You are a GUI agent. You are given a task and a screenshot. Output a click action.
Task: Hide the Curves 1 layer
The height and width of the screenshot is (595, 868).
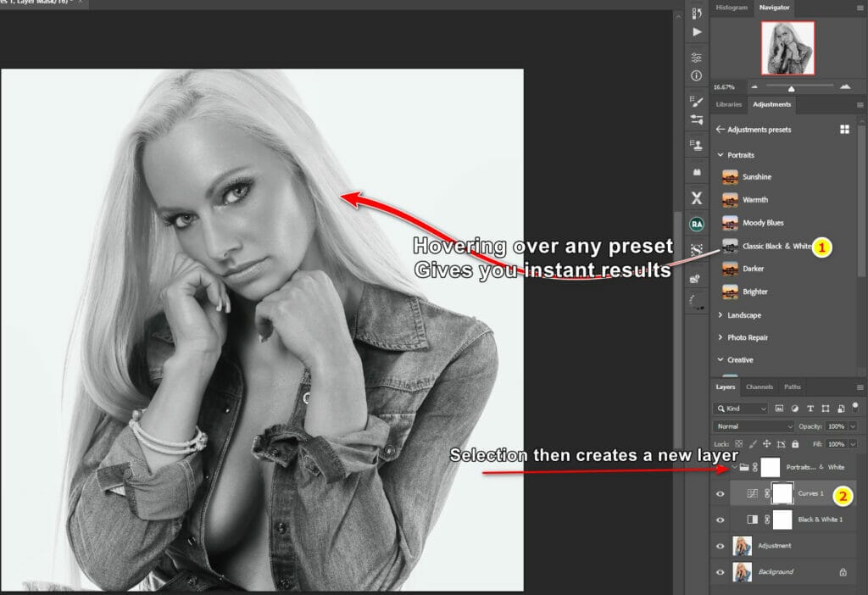[x=721, y=493]
